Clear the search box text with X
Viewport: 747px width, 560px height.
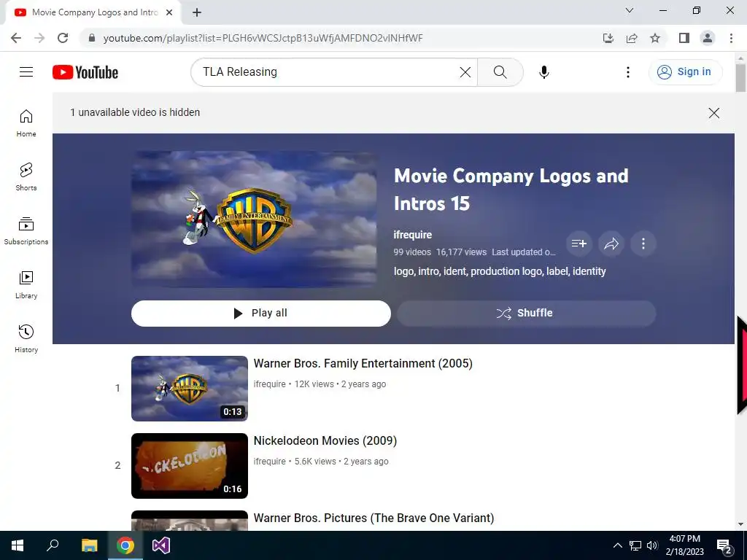click(465, 72)
